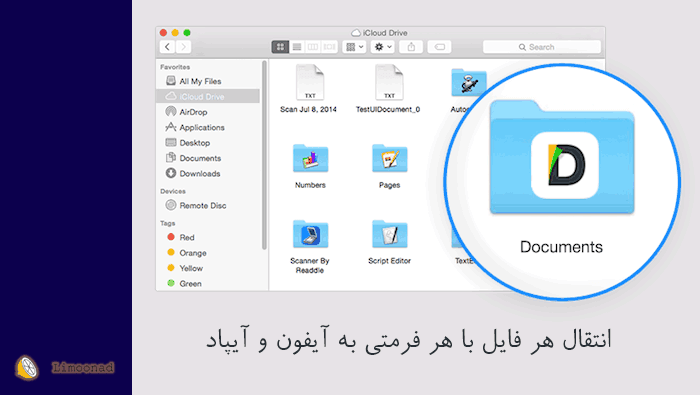Click the magnified Documents folder icon
The width and height of the screenshot is (700, 395).
(x=562, y=157)
